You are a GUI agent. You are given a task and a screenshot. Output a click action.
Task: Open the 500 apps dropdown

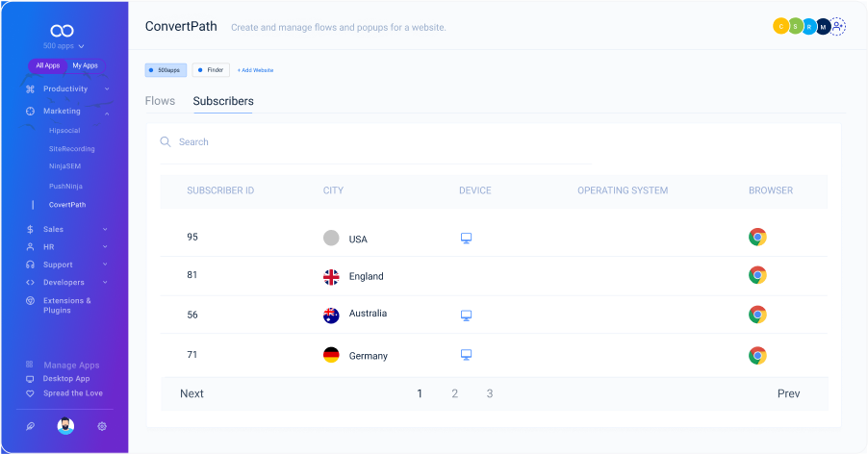pyautogui.click(x=64, y=45)
